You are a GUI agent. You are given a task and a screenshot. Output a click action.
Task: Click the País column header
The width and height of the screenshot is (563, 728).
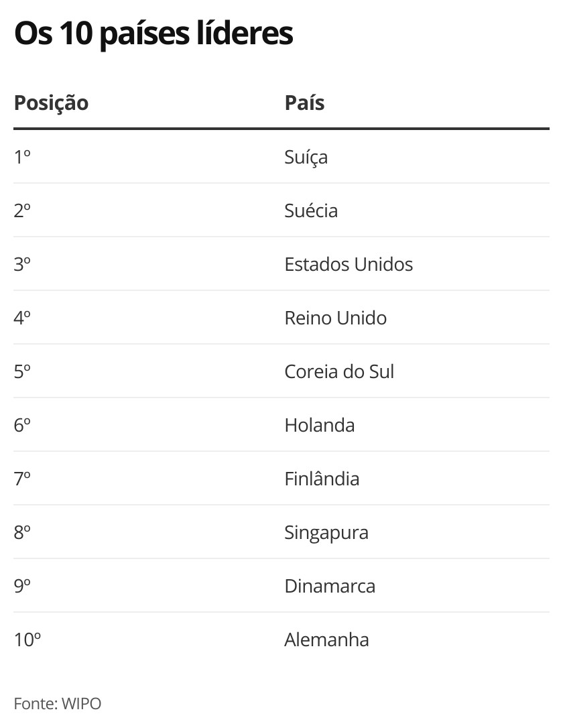tap(304, 103)
